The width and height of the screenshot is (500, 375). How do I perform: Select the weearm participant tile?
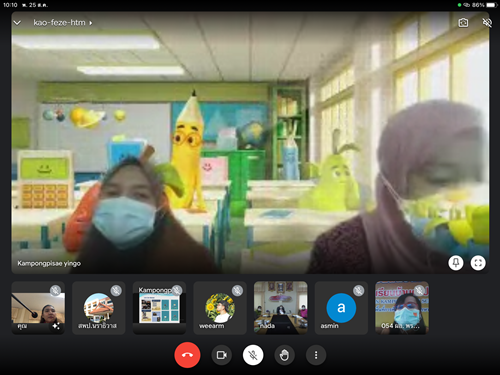click(220, 308)
